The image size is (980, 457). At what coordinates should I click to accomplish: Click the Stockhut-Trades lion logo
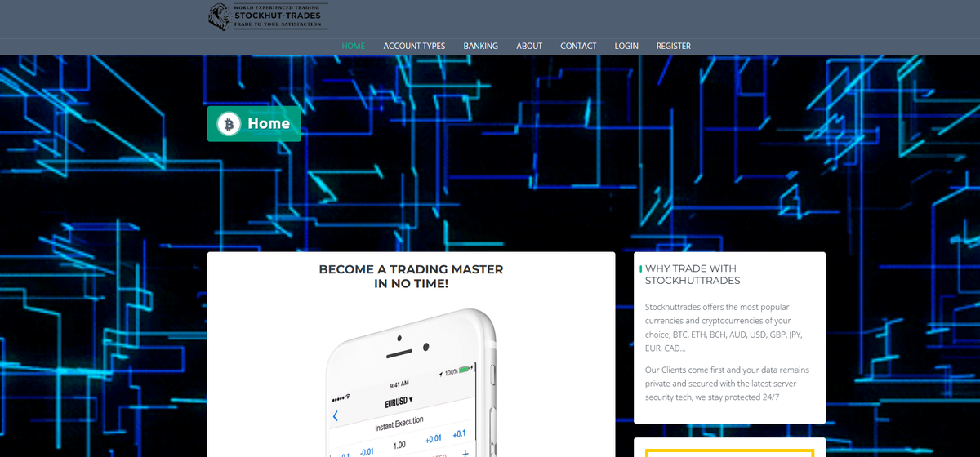click(x=268, y=16)
